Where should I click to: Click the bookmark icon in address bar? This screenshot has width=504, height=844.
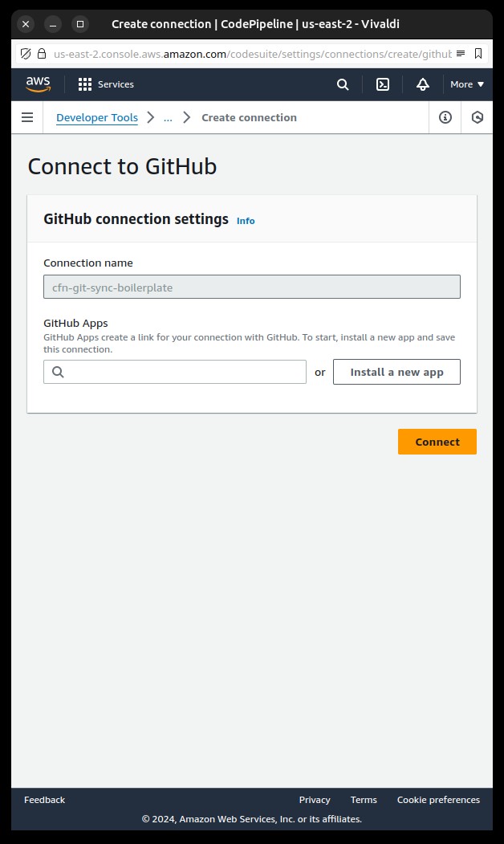pos(478,54)
